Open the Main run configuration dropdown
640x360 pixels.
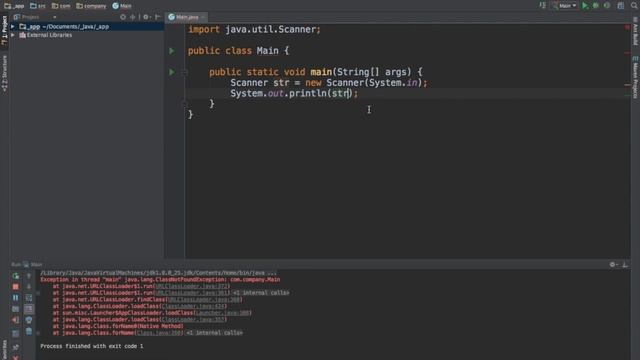click(x=565, y=6)
